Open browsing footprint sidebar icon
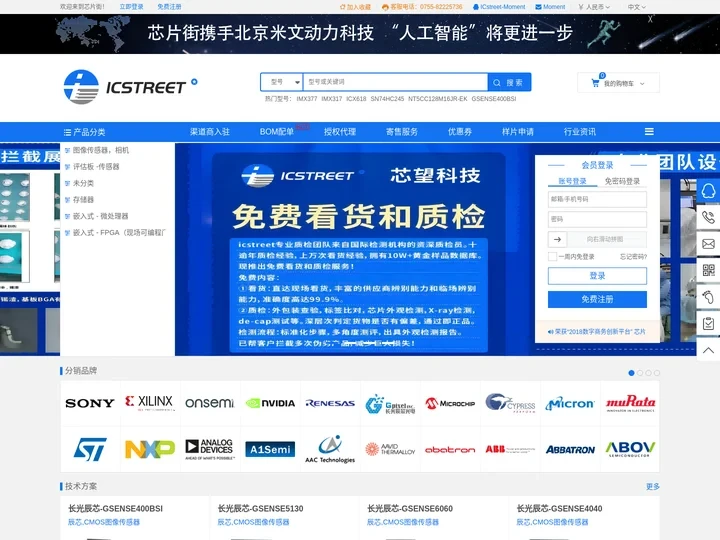This screenshot has height=540, width=720. [x=708, y=297]
